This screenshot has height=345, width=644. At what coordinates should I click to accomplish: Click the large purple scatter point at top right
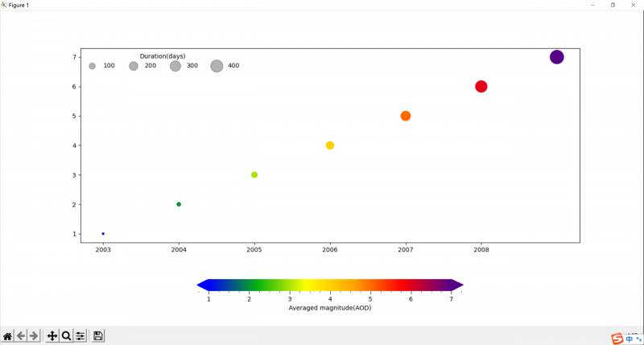[x=556, y=57]
